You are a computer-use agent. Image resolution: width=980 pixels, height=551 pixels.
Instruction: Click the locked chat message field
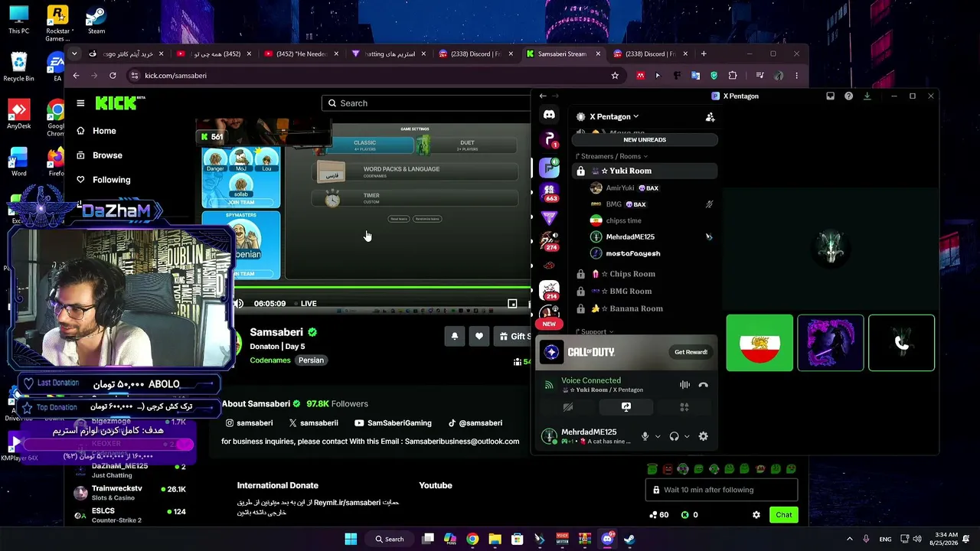click(x=722, y=490)
